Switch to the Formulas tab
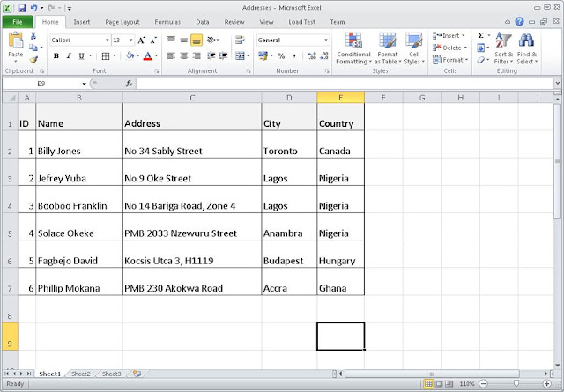 [x=167, y=22]
